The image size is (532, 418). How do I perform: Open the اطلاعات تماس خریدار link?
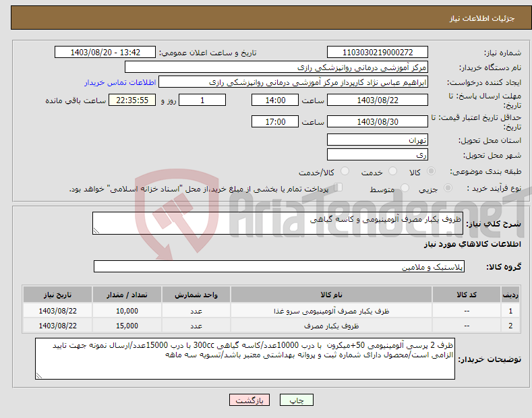[x=120, y=82]
